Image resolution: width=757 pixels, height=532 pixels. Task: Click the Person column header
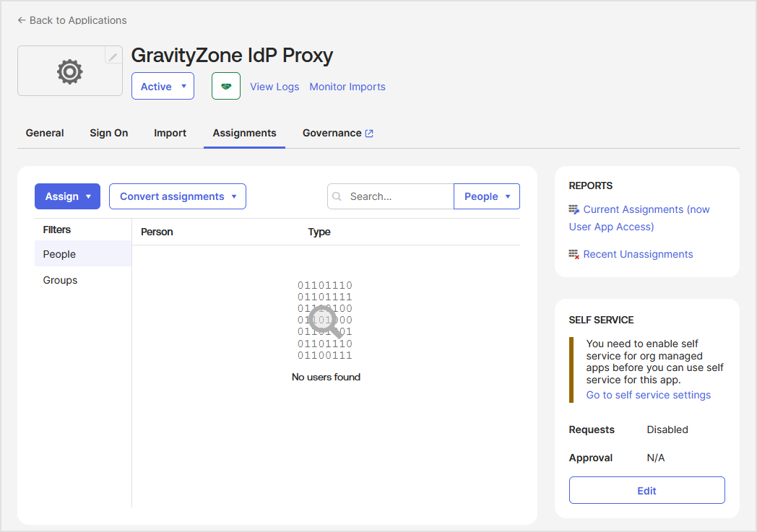157,232
